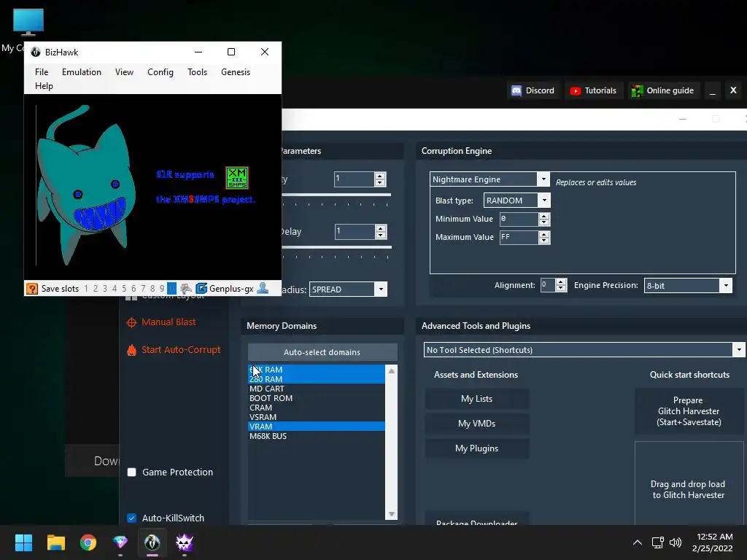This screenshot has height=560, width=747.
Task: Click the Intensity value stepper arrows
Action: tap(379, 179)
